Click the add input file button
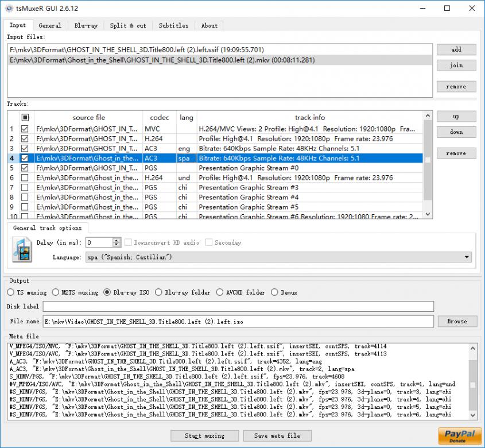 456,49
